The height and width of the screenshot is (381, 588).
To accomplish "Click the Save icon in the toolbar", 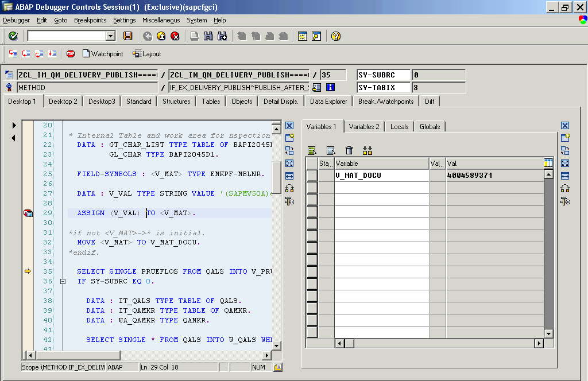I will (x=127, y=36).
